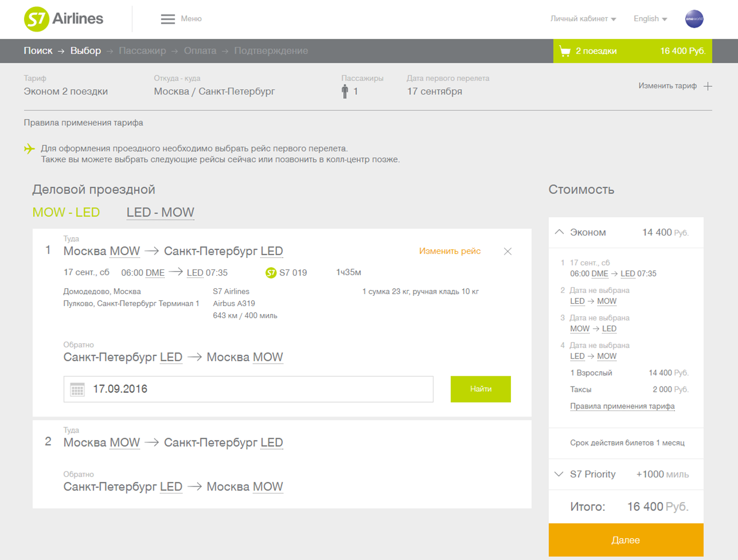Click DME code in flight 1 details

(155, 273)
